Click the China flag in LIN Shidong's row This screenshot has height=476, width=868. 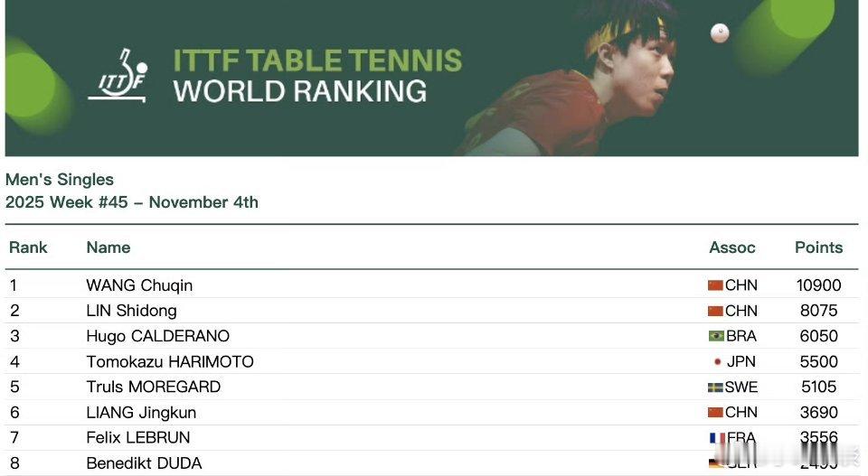715,311
